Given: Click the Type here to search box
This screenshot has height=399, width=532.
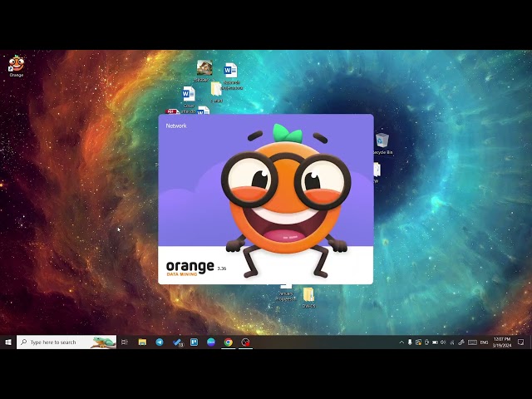Looking at the screenshot, I should [x=66, y=342].
